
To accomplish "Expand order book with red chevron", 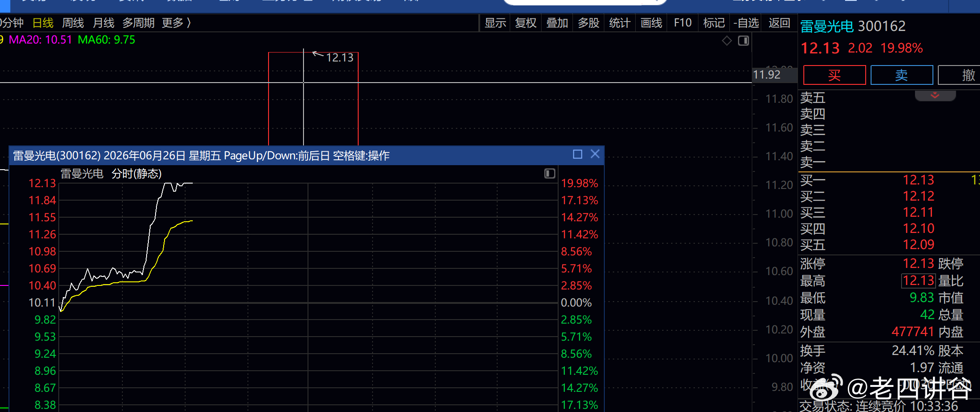I will (935, 96).
